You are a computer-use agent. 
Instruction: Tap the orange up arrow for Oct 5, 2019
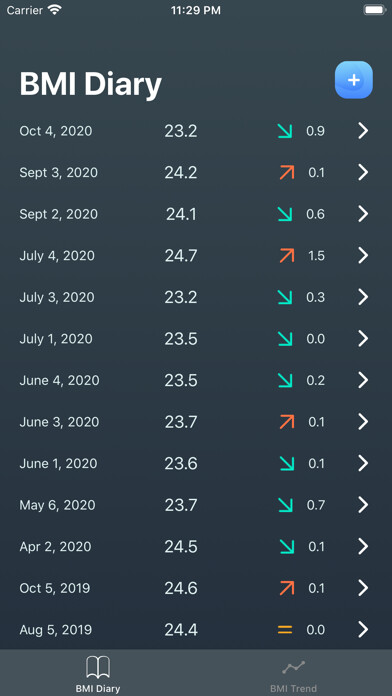(x=287, y=588)
